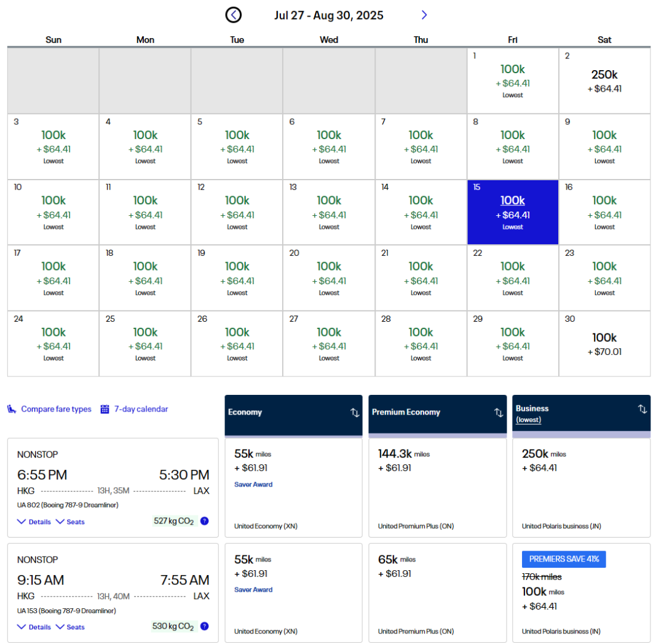Pick August 8 on the calendar
664x644 pixels.
coord(513,146)
